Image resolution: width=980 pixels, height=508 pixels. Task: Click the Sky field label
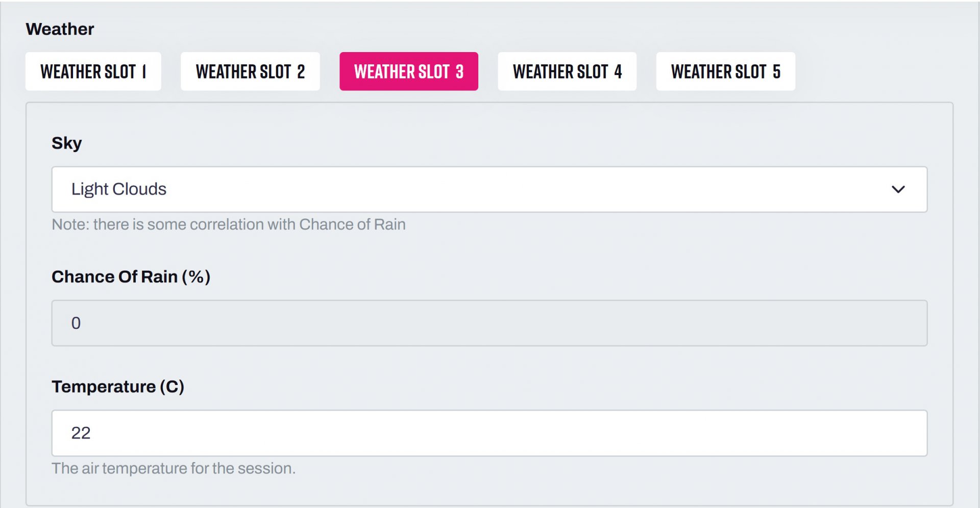click(x=66, y=143)
